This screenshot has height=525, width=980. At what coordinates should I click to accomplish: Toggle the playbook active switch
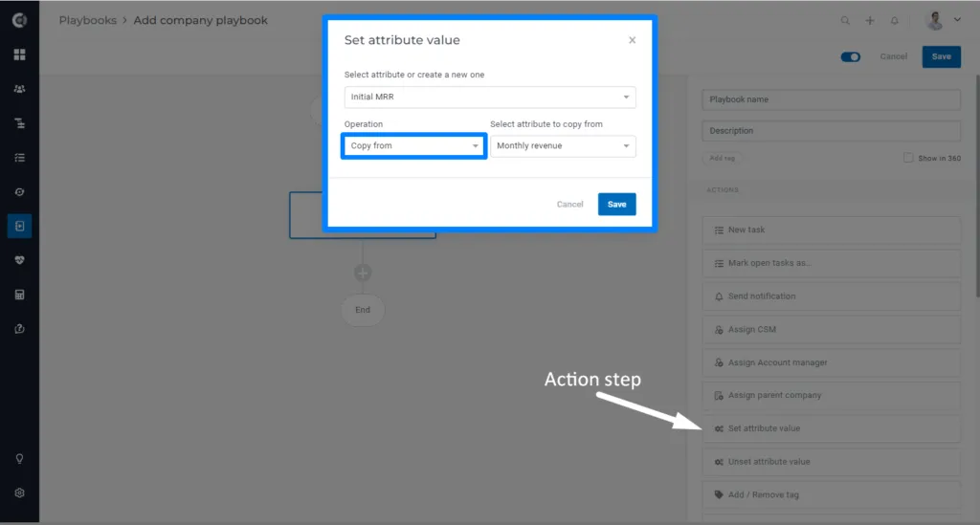pyautogui.click(x=850, y=56)
